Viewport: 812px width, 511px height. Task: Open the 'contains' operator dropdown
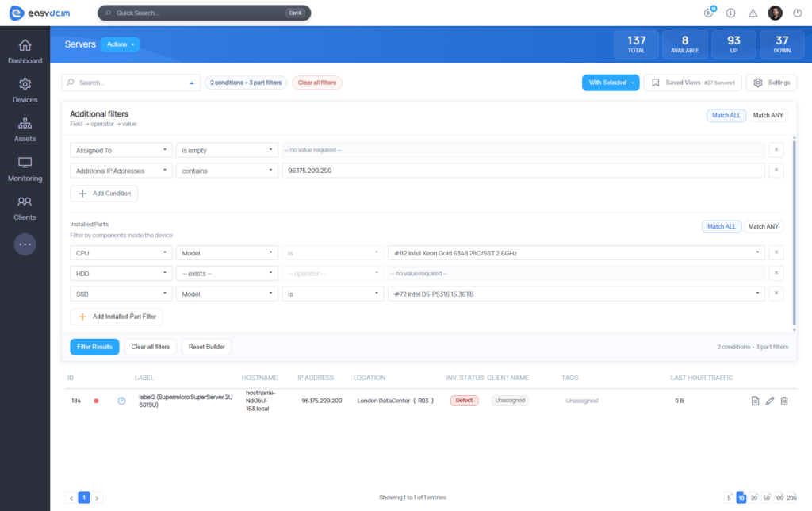[x=227, y=171]
